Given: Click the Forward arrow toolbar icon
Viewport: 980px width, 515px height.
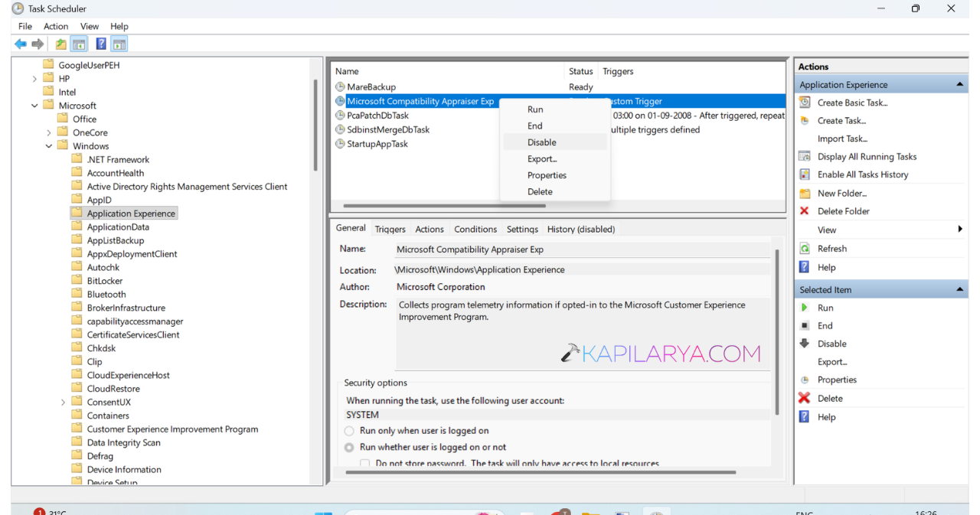Looking at the screenshot, I should [x=38, y=44].
